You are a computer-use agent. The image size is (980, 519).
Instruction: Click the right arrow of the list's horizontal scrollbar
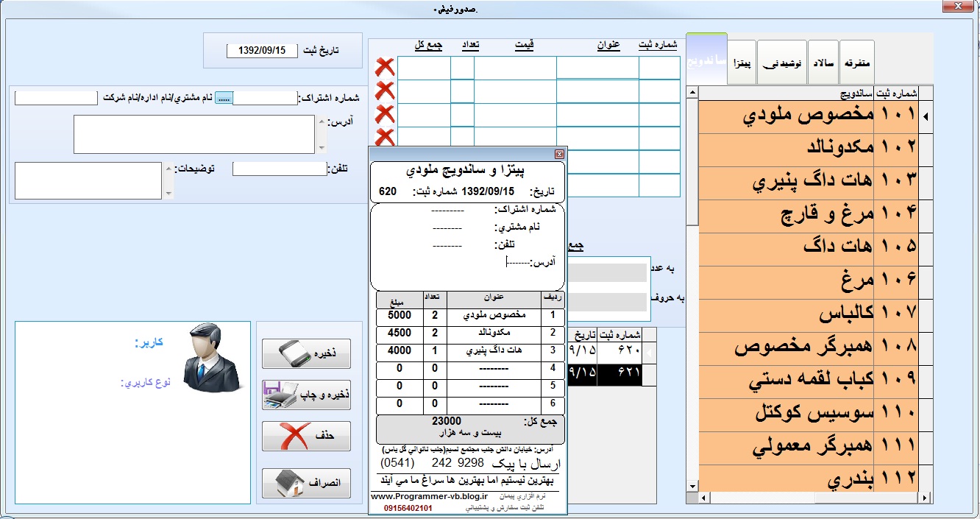925,498
